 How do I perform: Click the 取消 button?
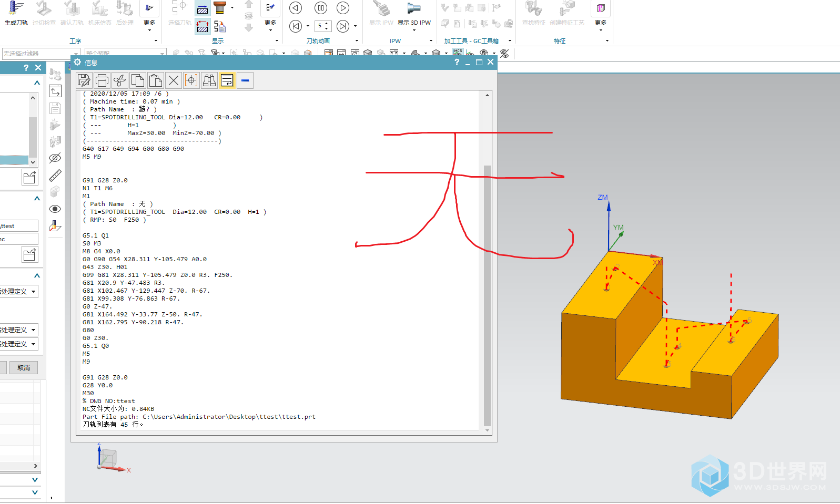24,367
